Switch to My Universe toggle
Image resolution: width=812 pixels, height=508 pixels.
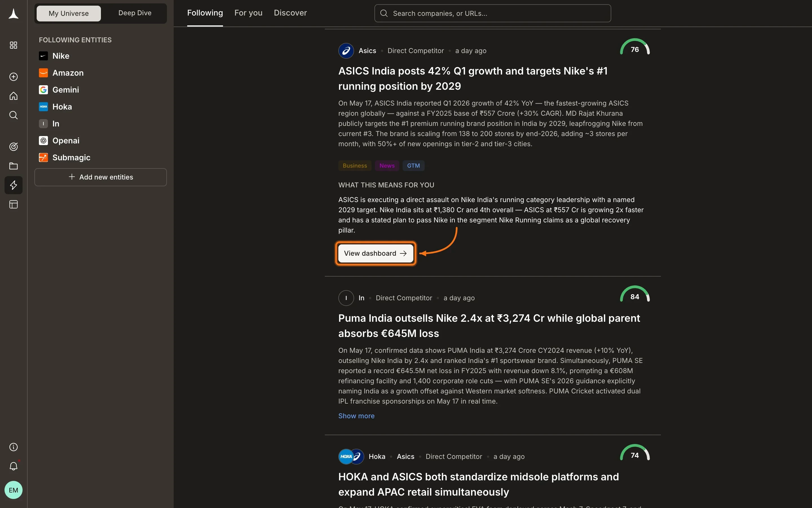[69, 14]
